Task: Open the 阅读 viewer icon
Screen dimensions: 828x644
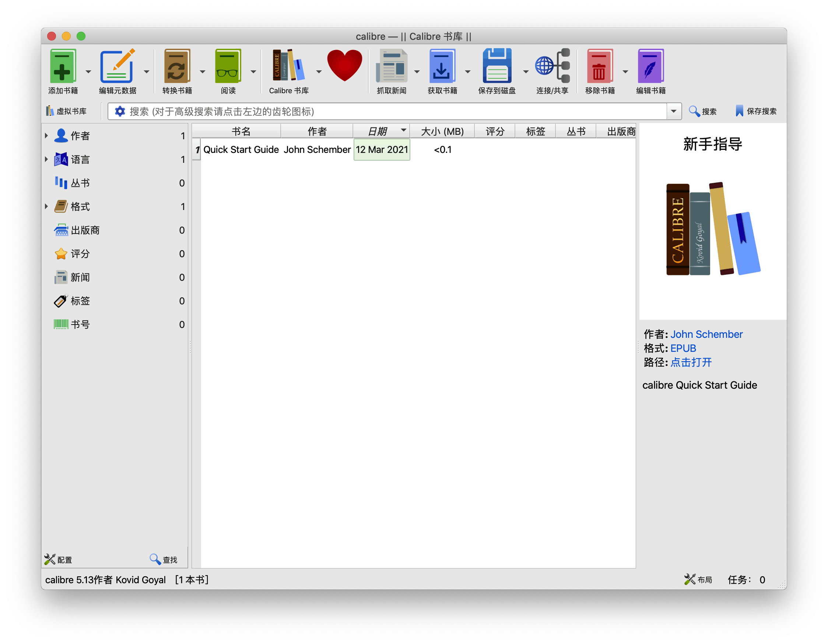Action: click(x=228, y=66)
